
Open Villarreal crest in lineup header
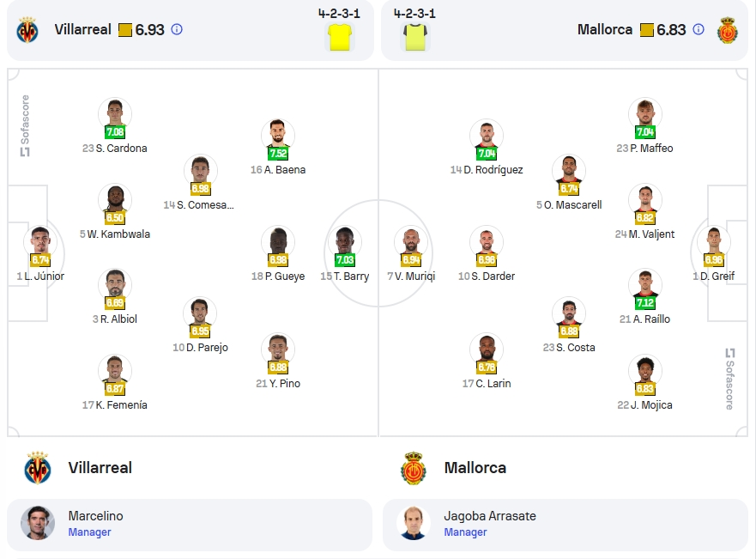pyautogui.click(x=27, y=30)
